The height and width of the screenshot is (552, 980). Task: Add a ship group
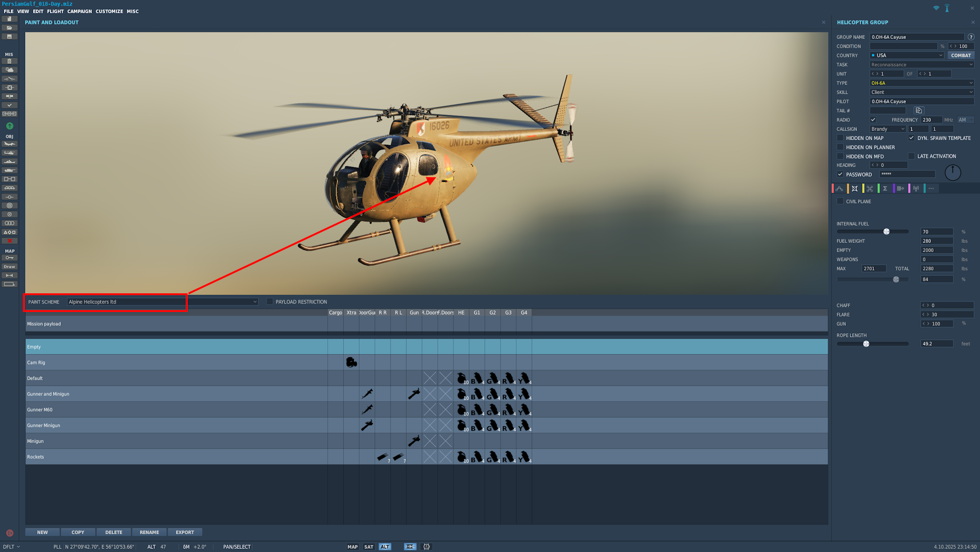coord(9,162)
